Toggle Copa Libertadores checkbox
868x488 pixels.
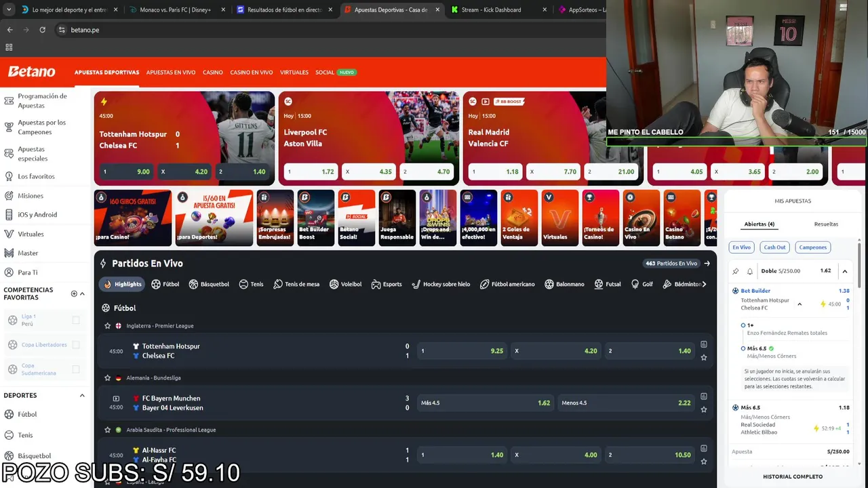coord(75,345)
